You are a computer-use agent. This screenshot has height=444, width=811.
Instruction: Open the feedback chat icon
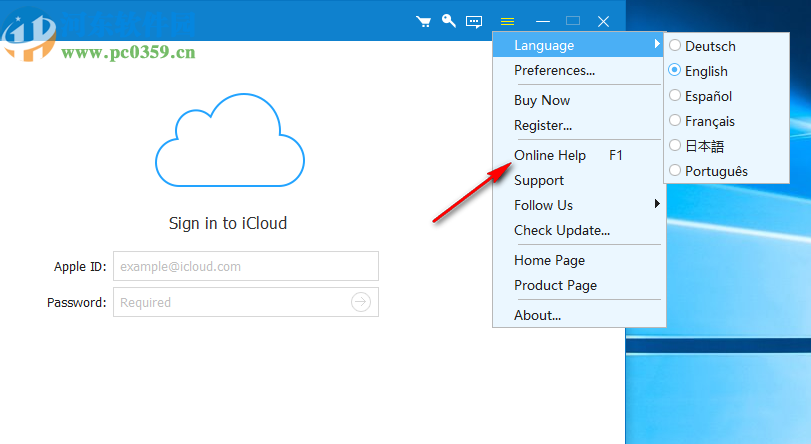pyautogui.click(x=474, y=21)
